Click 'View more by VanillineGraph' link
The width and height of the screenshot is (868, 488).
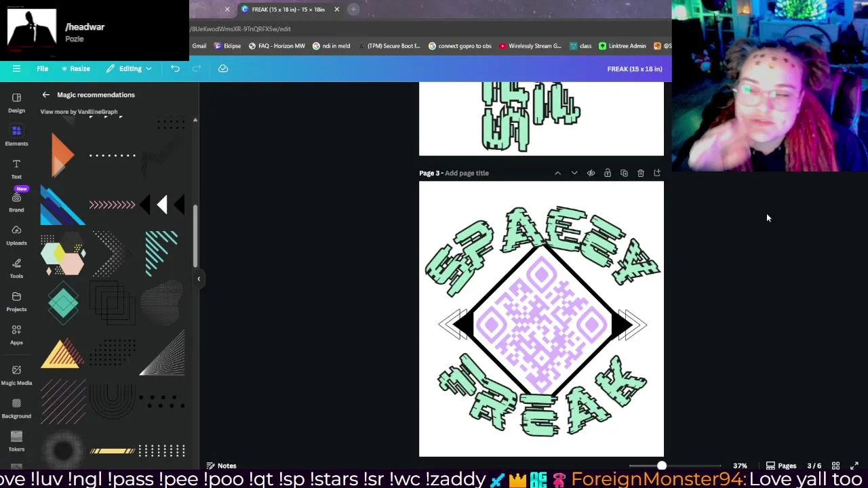(79, 112)
